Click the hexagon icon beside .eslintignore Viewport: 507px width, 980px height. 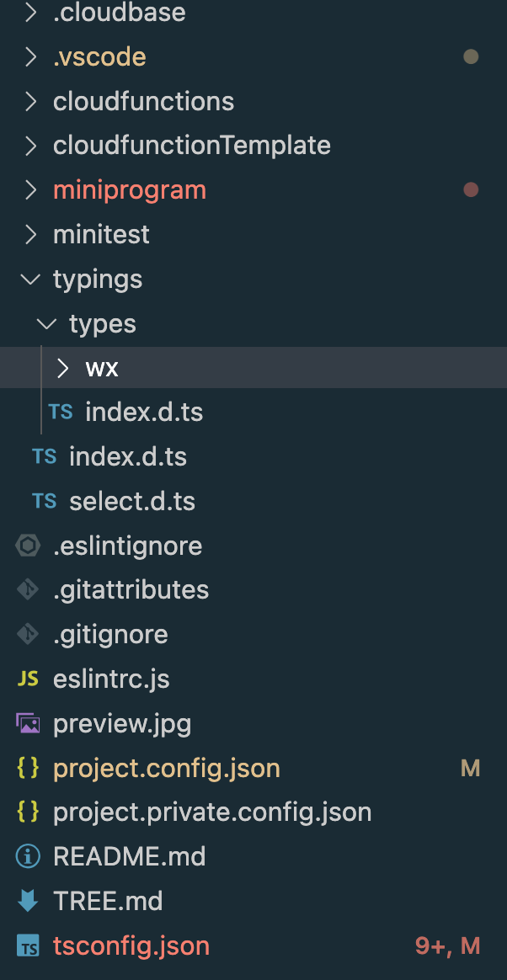pyautogui.click(x=28, y=546)
